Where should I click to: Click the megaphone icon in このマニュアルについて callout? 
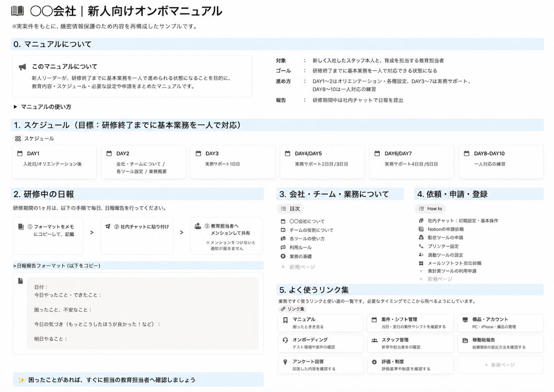click(x=22, y=67)
